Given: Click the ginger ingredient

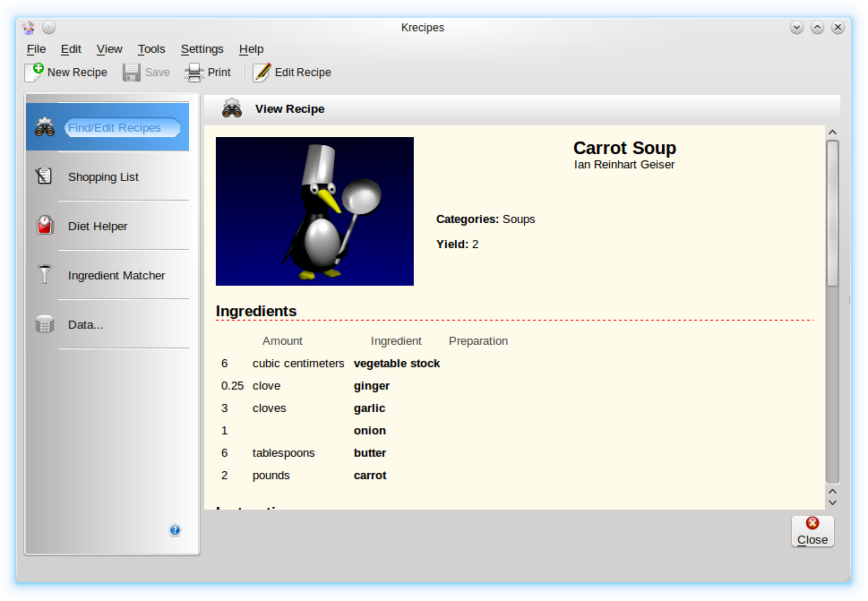Looking at the screenshot, I should [372, 386].
